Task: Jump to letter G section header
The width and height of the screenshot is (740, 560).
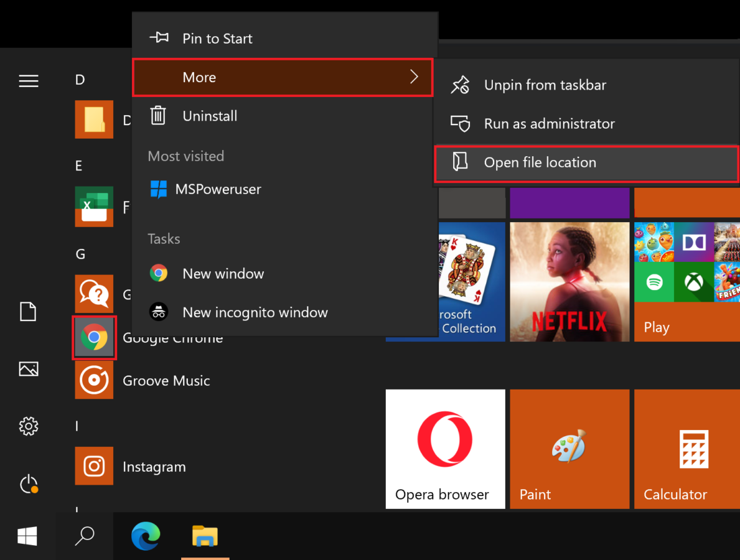Action: 81,254
